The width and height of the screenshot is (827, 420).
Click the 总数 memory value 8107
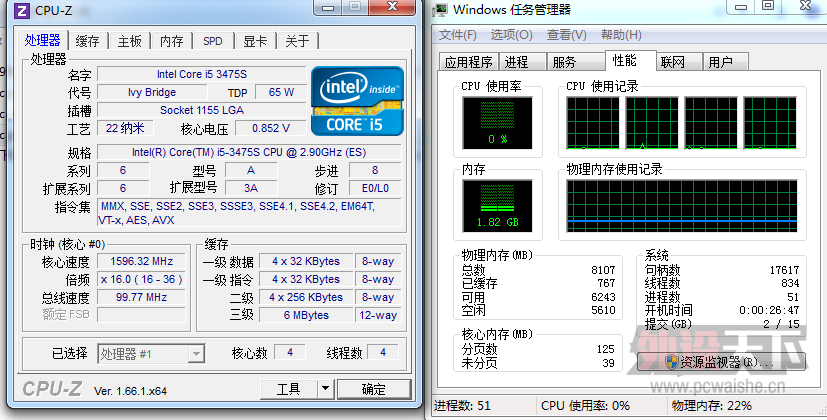point(603,270)
